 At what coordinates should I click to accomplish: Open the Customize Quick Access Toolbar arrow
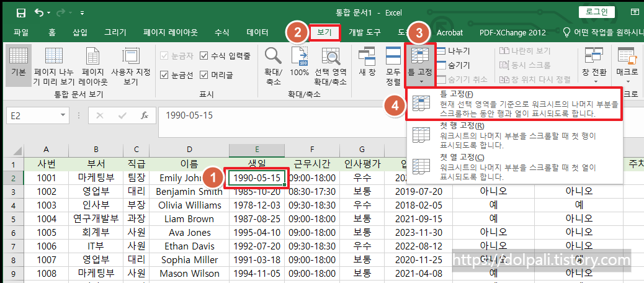[x=82, y=14]
